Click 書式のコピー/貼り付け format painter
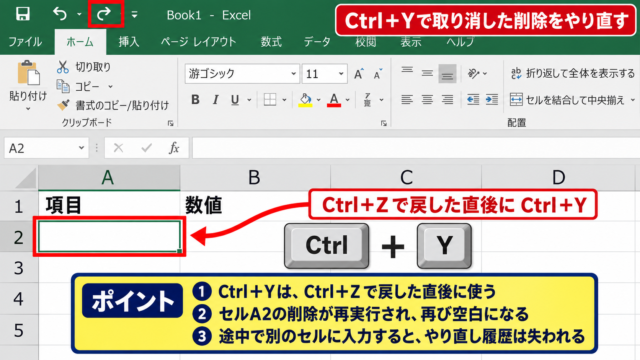The image size is (640, 360). pos(113,106)
